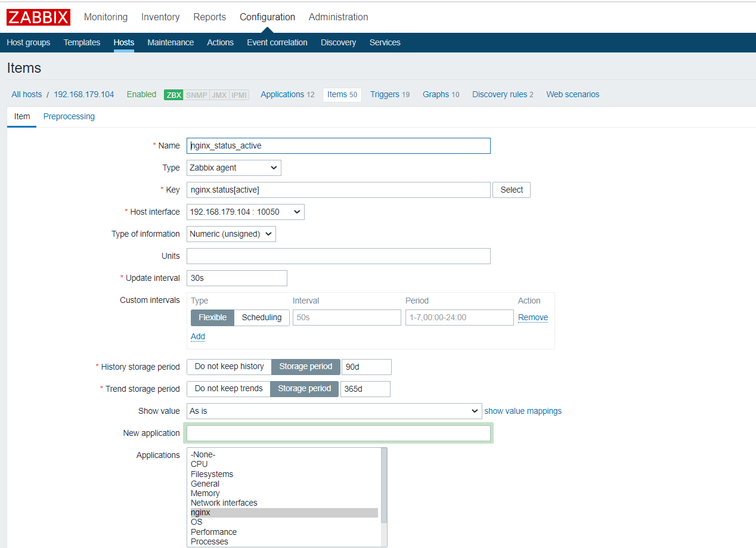756x548 pixels.
Task: Click show value mappings link
Action: pyautogui.click(x=523, y=411)
